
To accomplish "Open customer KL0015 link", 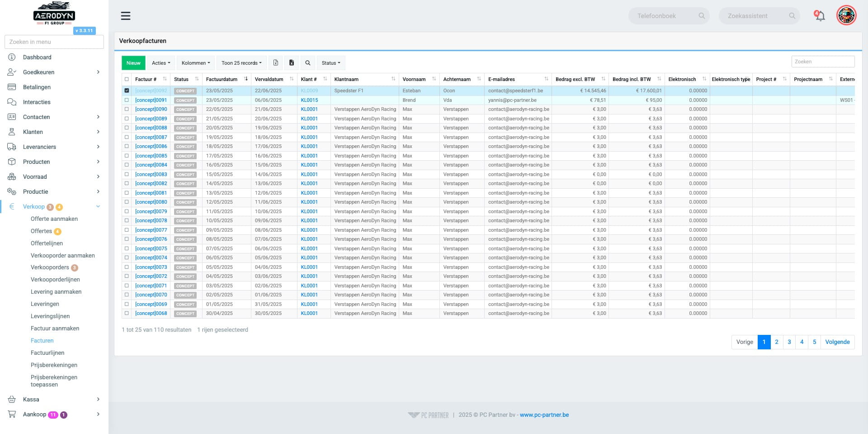I will point(309,100).
